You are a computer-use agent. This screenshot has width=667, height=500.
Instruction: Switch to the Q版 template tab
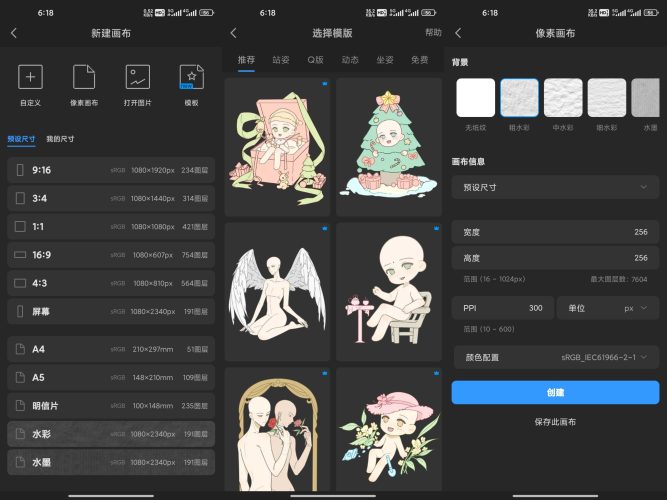[x=315, y=60]
